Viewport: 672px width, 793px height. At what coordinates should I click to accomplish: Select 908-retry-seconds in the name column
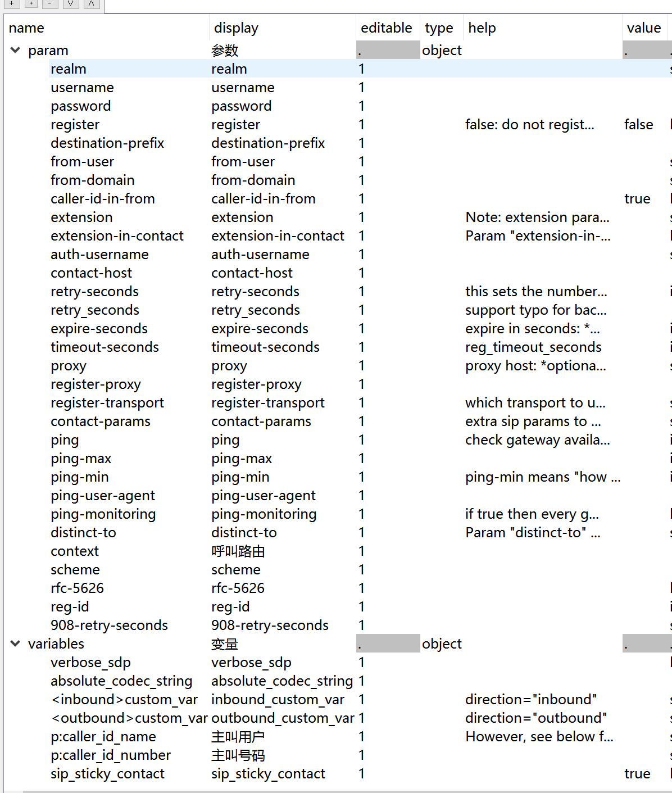(109, 626)
